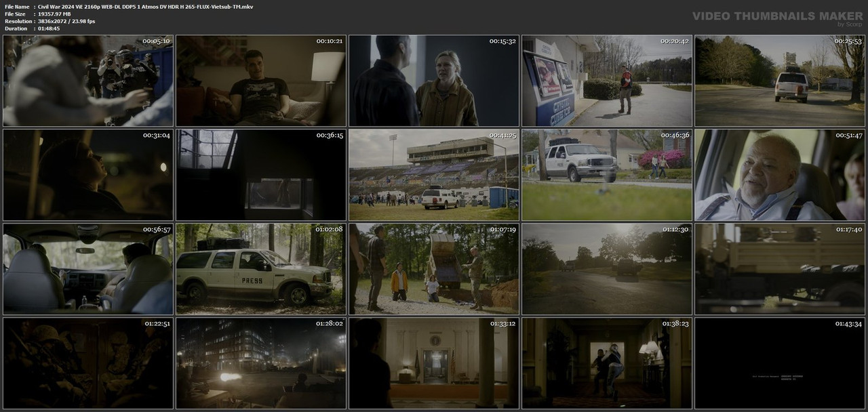
Task: Open the frame at 00:51:47
Action: 780,175
